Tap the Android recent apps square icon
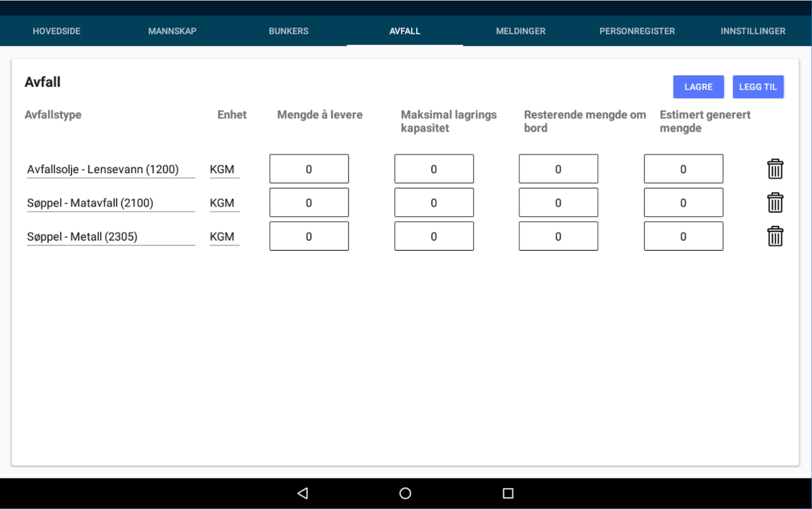 508,493
